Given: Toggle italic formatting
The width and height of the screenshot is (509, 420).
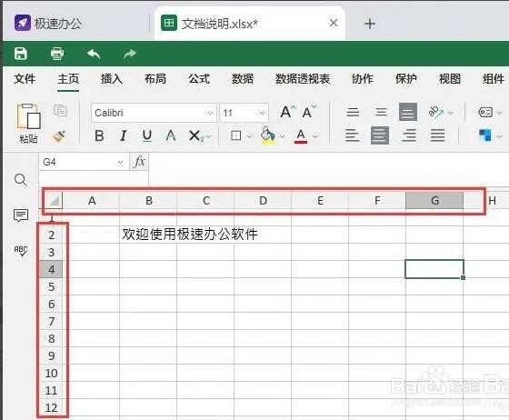Looking at the screenshot, I should [124, 135].
